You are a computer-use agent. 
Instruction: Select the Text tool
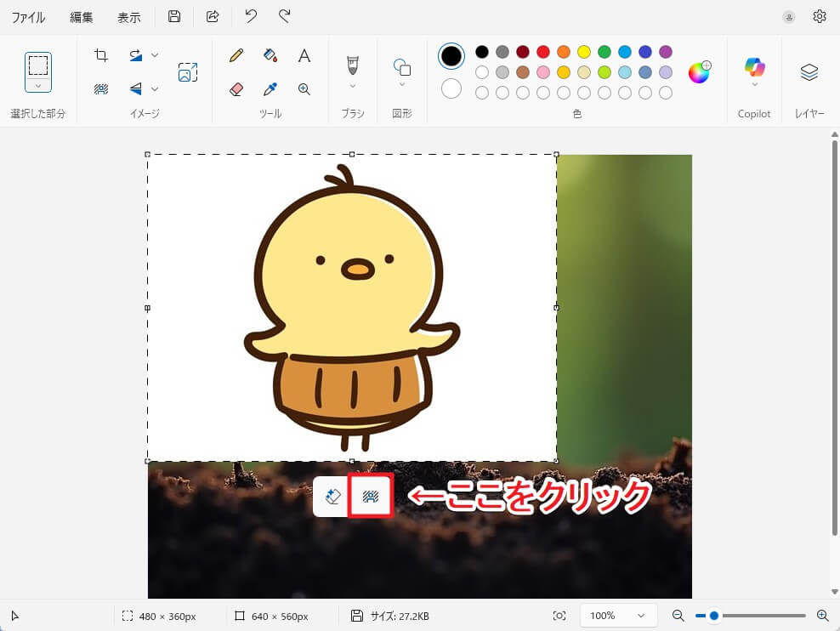[x=304, y=55]
